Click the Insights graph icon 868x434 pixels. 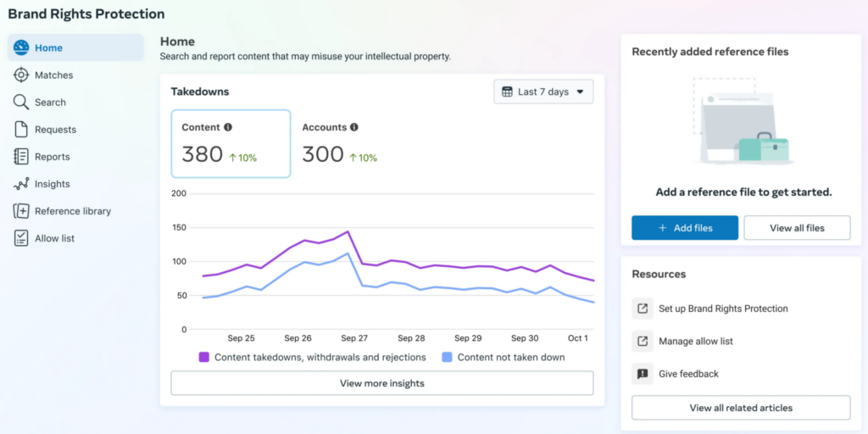coord(21,184)
